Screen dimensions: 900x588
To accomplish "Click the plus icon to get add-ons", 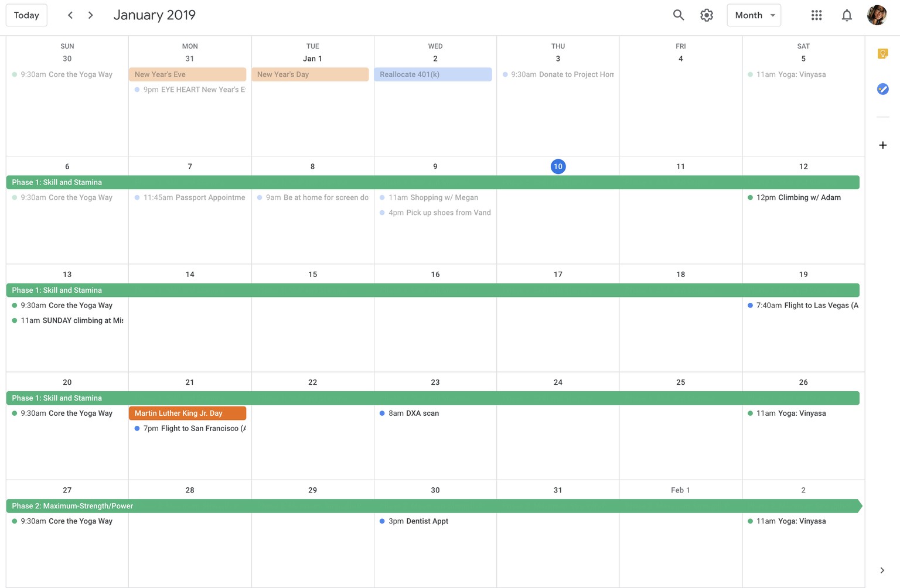I will pyautogui.click(x=882, y=145).
